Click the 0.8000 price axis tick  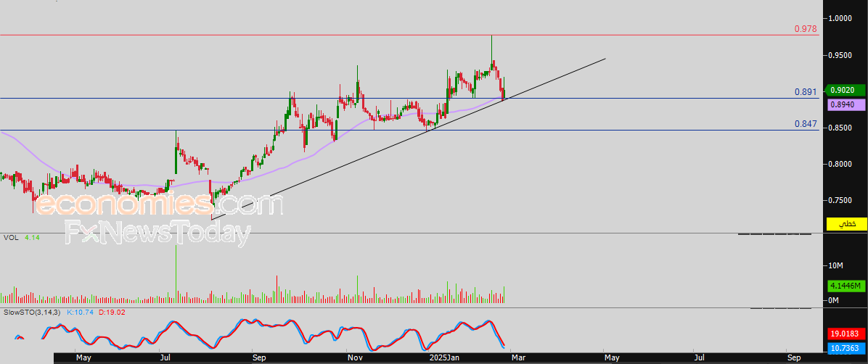pyautogui.click(x=840, y=165)
